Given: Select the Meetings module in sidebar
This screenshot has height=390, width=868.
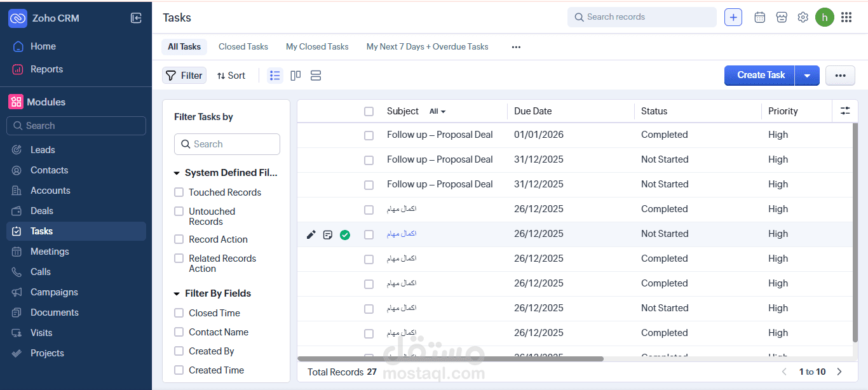Looking at the screenshot, I should point(49,251).
